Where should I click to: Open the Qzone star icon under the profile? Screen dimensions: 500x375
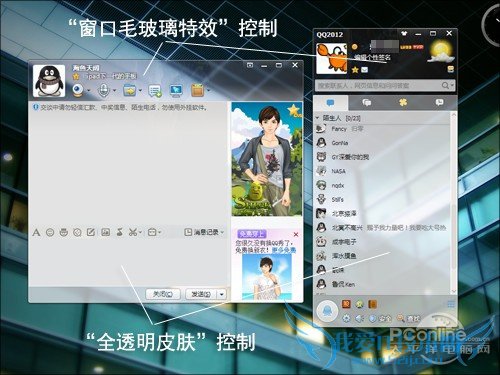[x=355, y=70]
